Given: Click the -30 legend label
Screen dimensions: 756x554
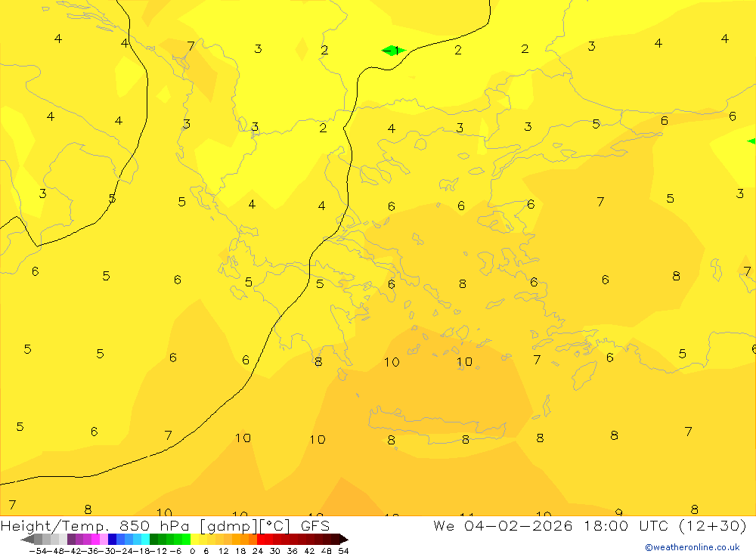Looking at the screenshot, I should (107, 551).
